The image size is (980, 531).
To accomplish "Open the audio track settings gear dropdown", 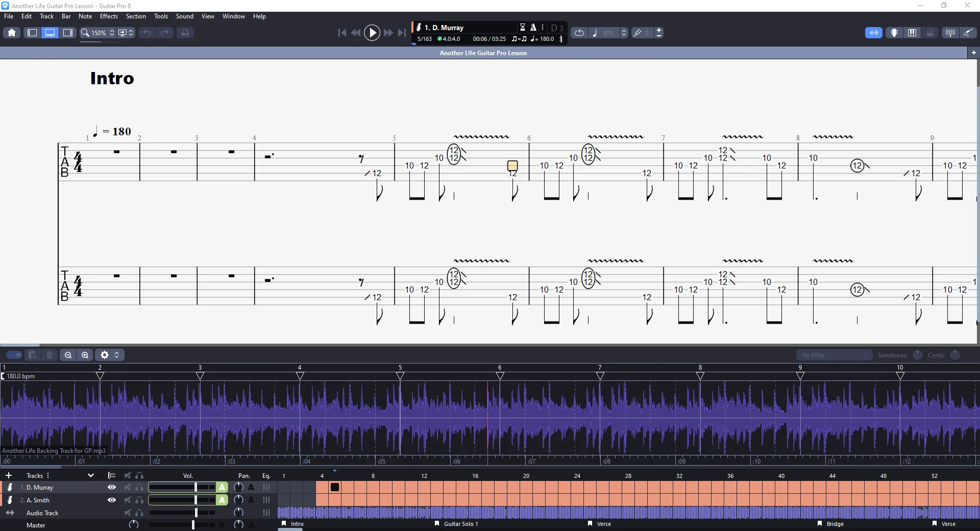I will tap(110, 355).
